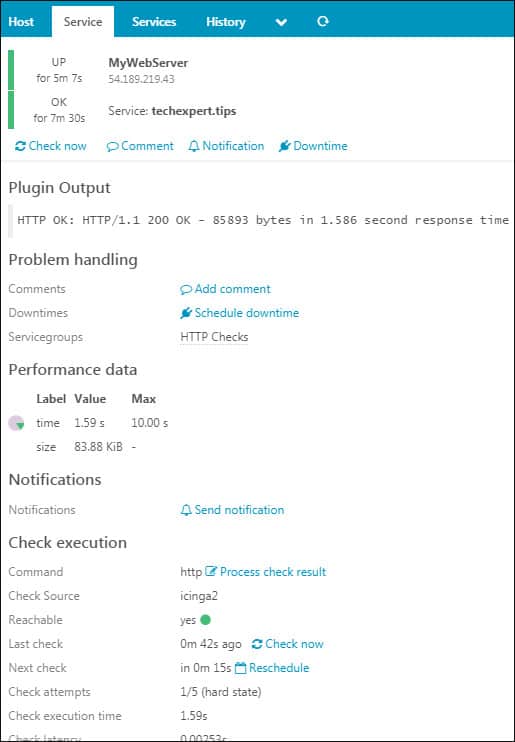Click Schedule downtime link
The height and width of the screenshot is (742, 515).
coord(240,313)
